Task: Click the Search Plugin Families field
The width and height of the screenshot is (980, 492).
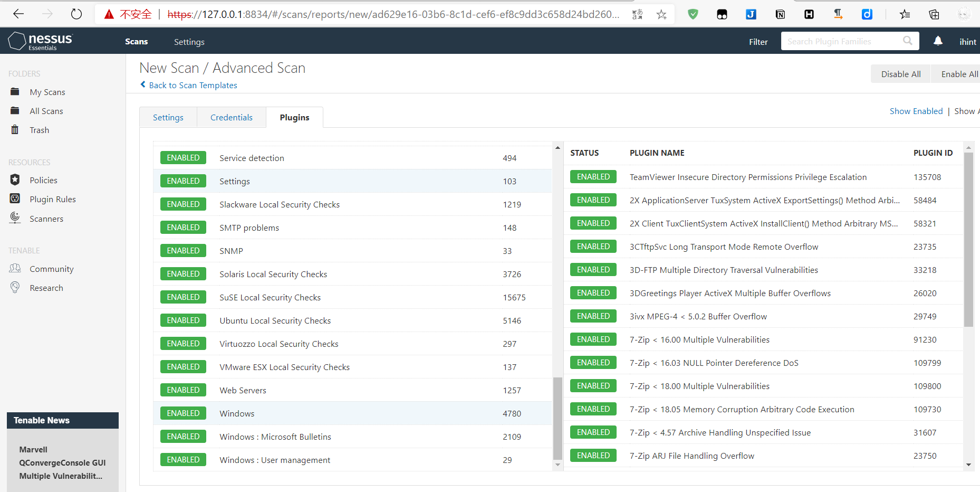Action: (841, 41)
